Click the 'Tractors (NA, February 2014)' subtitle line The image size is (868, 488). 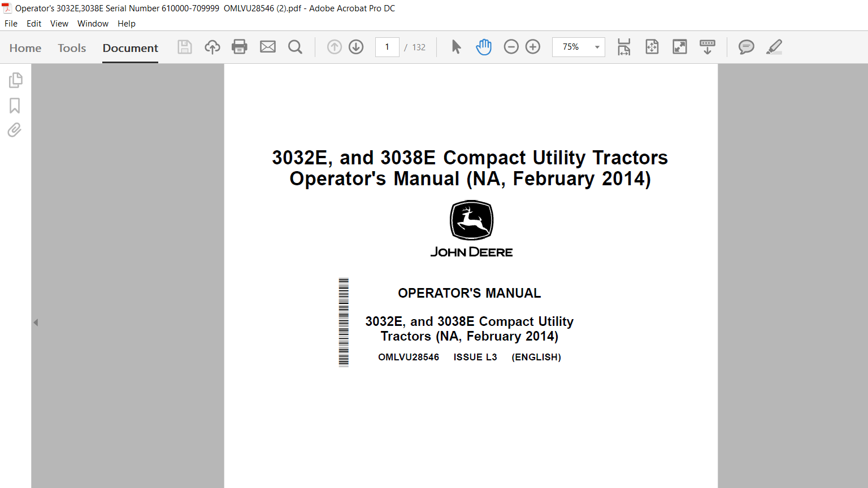(470, 336)
